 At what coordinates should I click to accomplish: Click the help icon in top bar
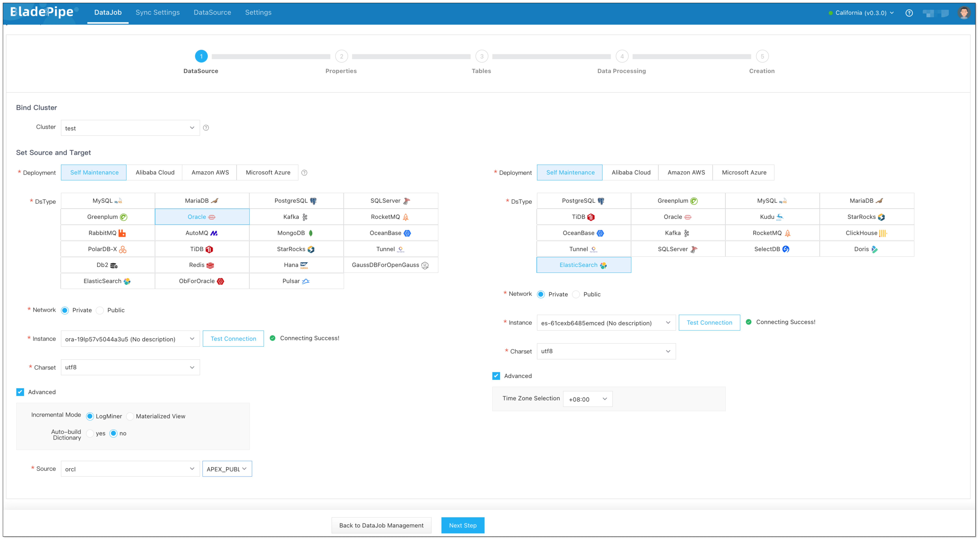click(909, 13)
